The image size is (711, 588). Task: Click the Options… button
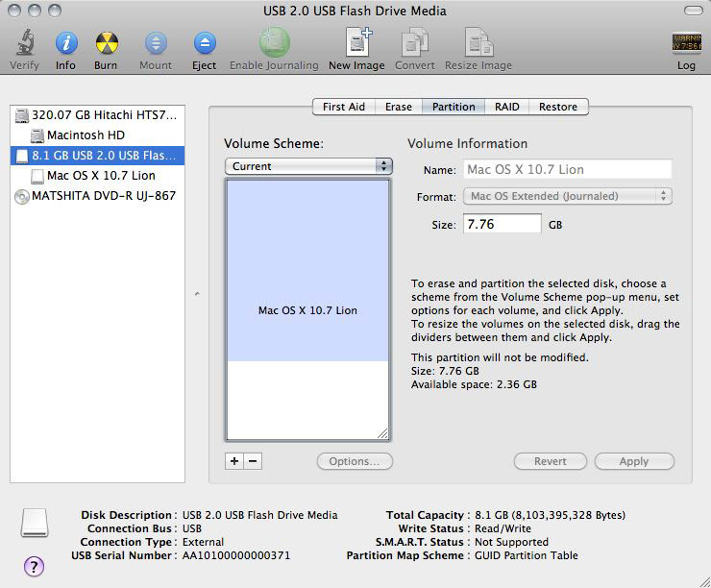(x=355, y=461)
